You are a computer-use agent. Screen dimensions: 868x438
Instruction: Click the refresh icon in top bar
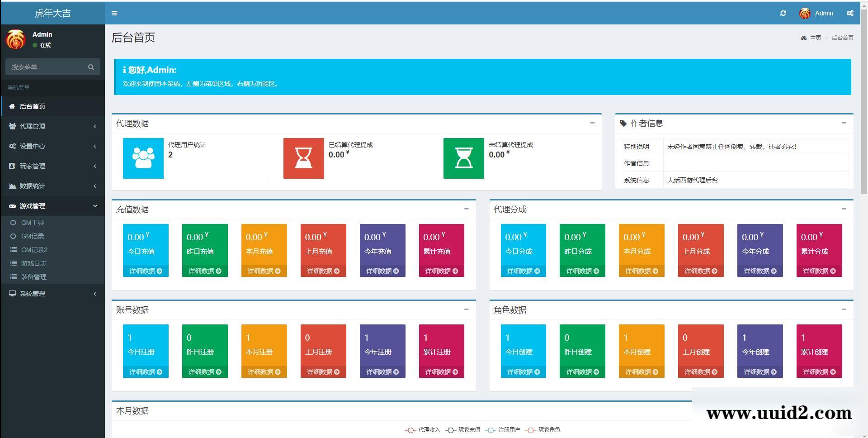point(783,13)
